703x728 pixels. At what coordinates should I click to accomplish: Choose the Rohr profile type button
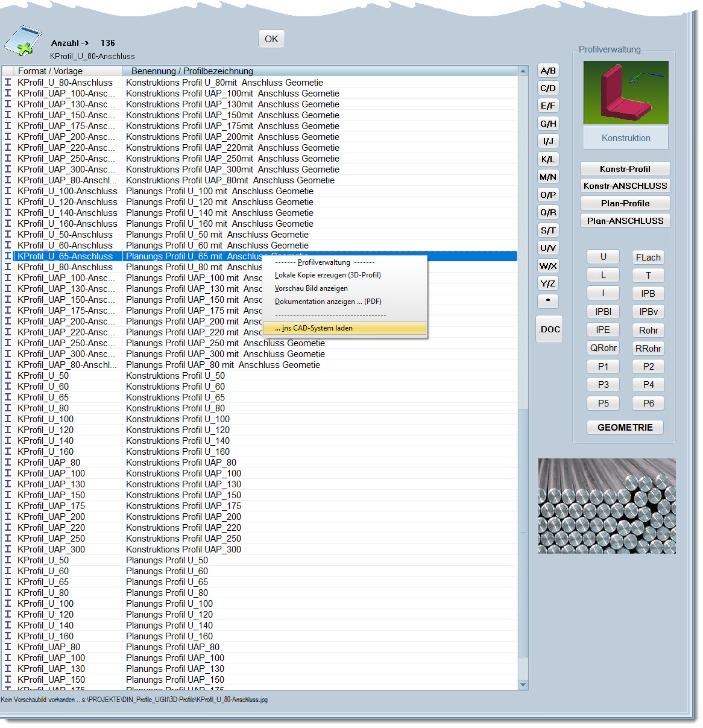(x=648, y=331)
